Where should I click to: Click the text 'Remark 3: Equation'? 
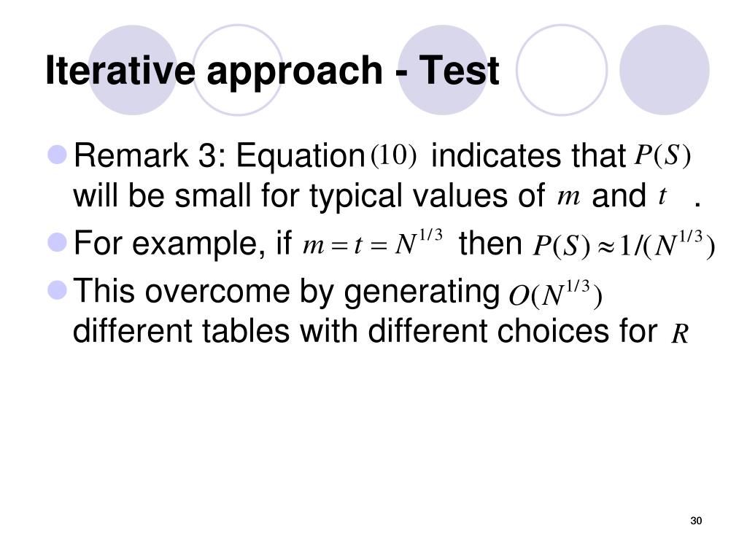pyautogui.click(x=219, y=156)
